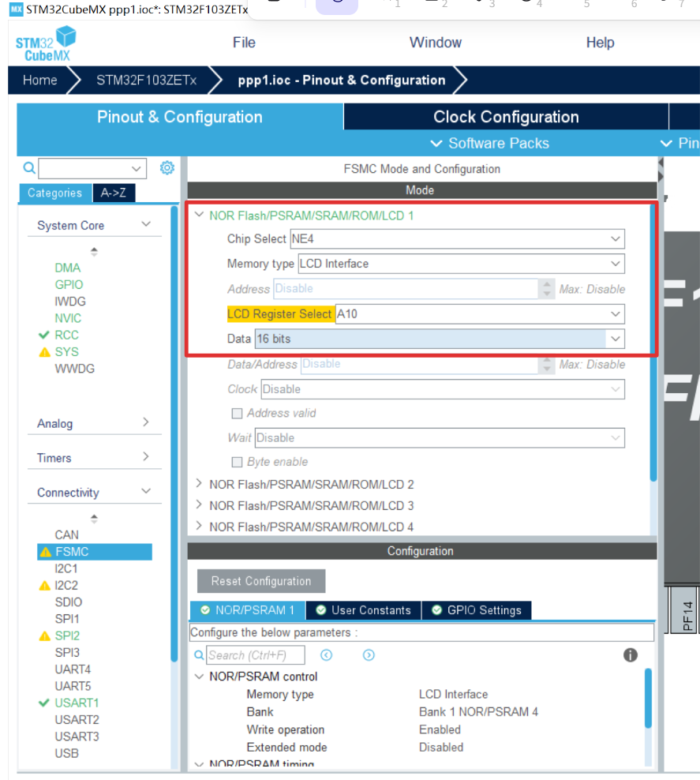Click the warning icon beside I2C2
The width and height of the screenshot is (700, 780).
pos(45,586)
